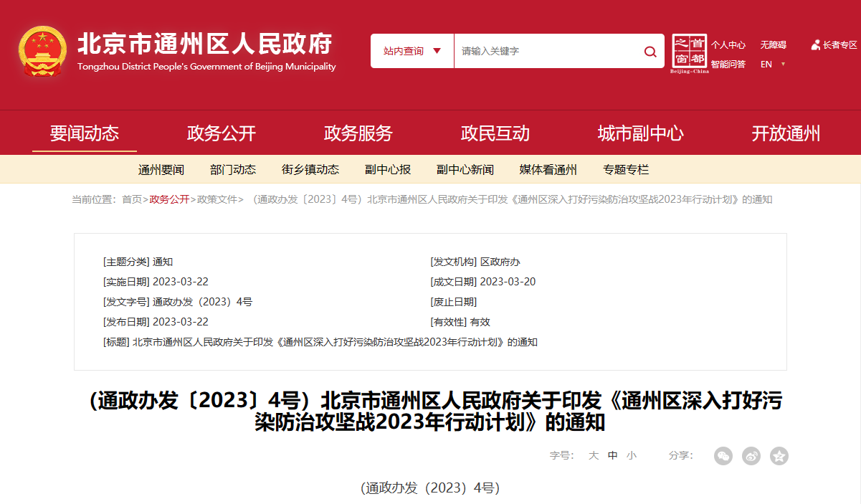Image resolution: width=861 pixels, height=504 pixels.
Task: Click the search magnifier icon
Action: [x=650, y=51]
